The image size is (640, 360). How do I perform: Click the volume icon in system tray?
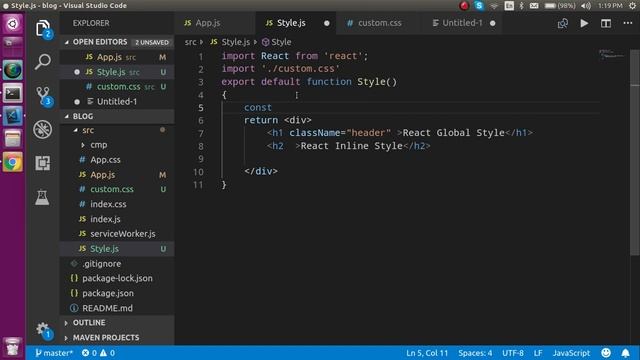tap(586, 6)
